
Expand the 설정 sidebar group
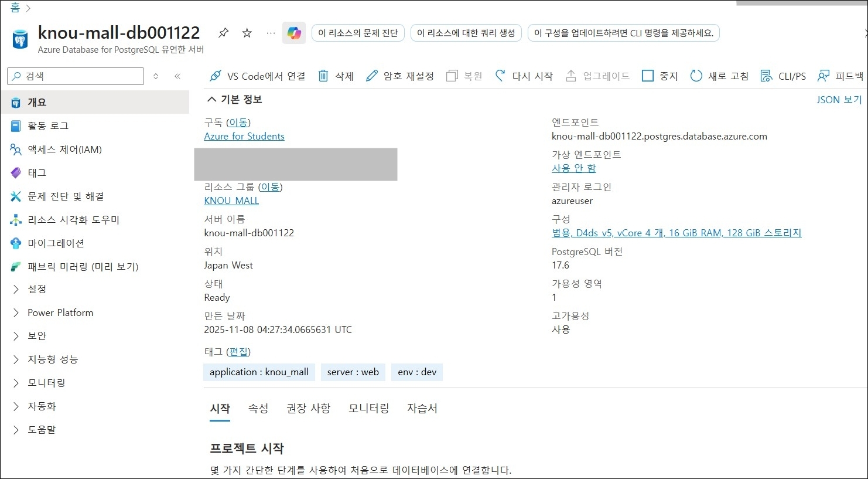pyautogui.click(x=16, y=289)
